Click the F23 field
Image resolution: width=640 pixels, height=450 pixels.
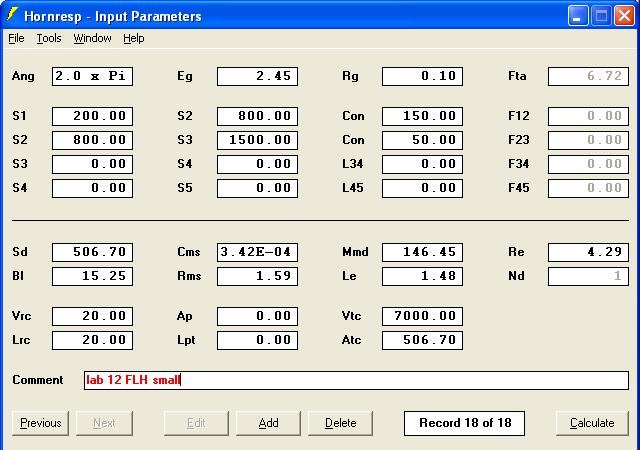click(588, 140)
